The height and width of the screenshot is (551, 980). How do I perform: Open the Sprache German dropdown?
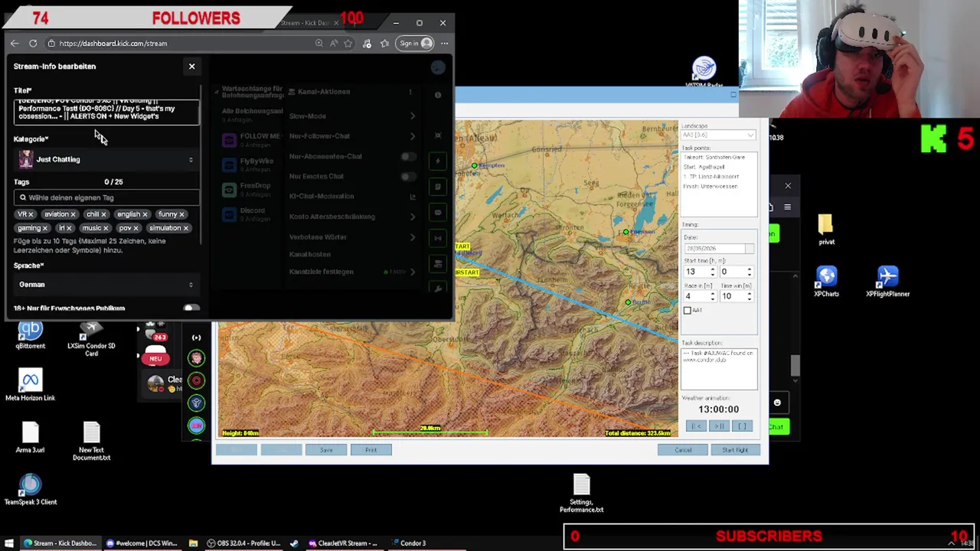pyautogui.click(x=106, y=285)
